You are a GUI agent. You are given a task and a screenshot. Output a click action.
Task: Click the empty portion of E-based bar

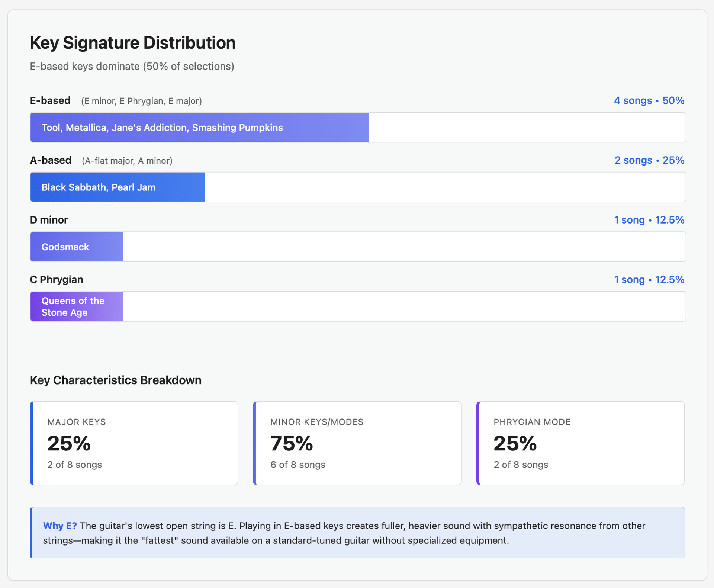(x=527, y=128)
